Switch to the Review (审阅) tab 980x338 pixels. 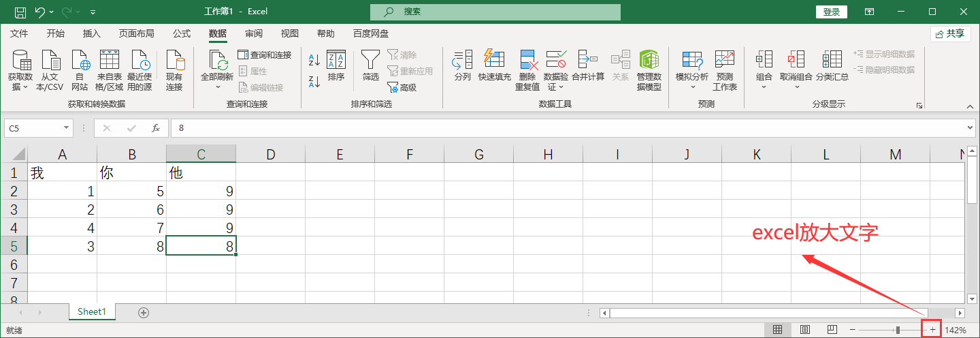point(254,33)
